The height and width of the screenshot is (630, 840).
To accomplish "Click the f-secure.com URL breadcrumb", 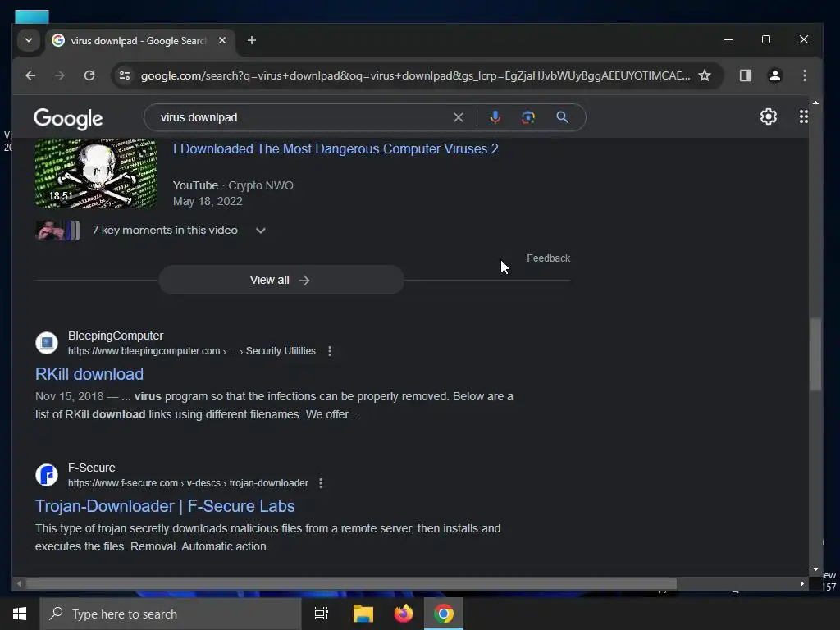I will [188, 483].
